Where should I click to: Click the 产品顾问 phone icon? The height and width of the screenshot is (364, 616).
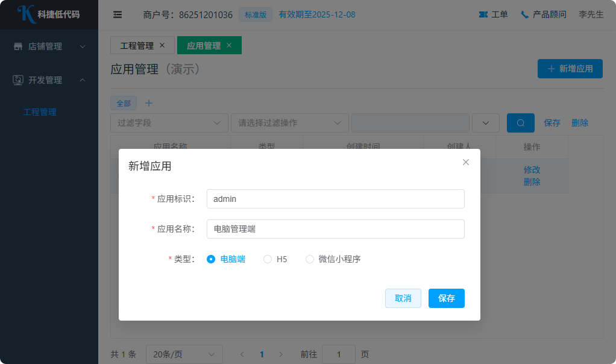pos(524,14)
